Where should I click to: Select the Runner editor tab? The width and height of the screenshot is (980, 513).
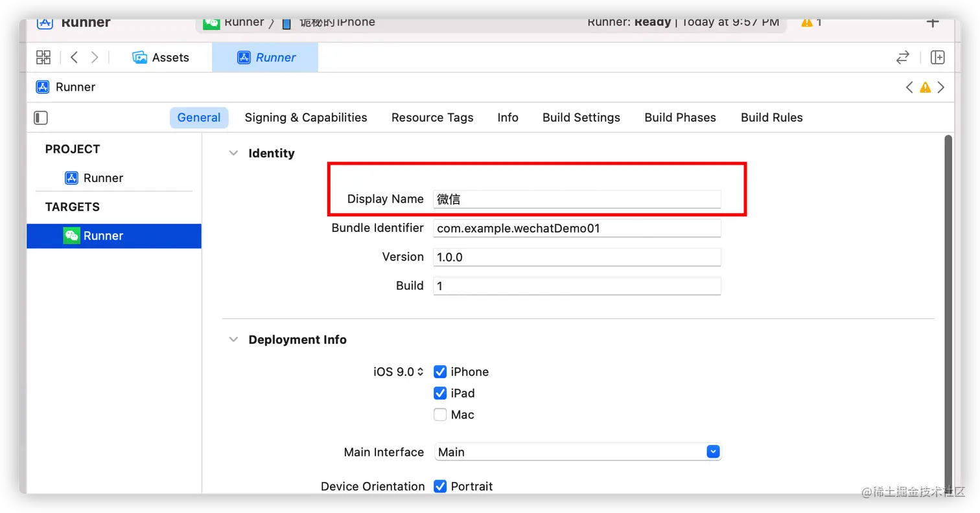[266, 58]
